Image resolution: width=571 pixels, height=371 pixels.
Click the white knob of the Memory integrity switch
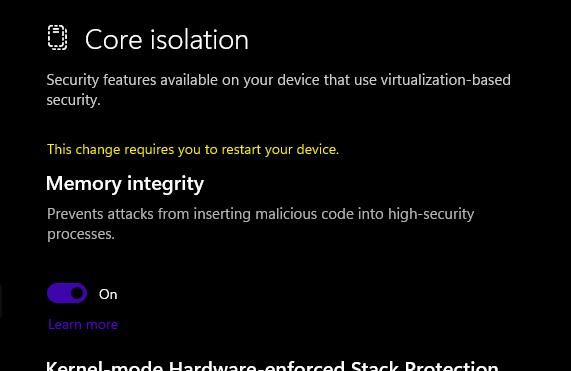coord(77,293)
